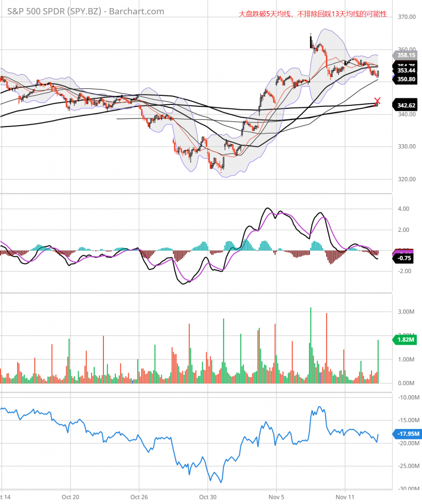
Task: Select the Oct 20 date label
Action: click(x=70, y=496)
